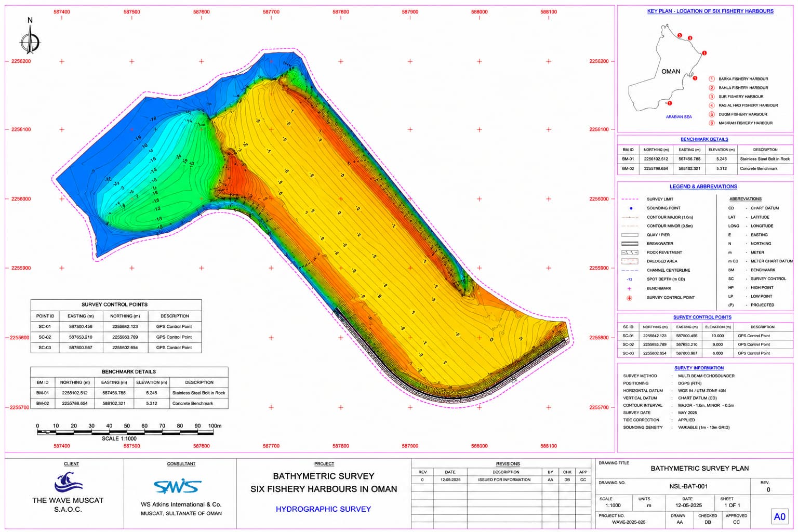Click THE WAVE MUSCAT client name
This screenshot has height=532, width=798.
[68, 500]
